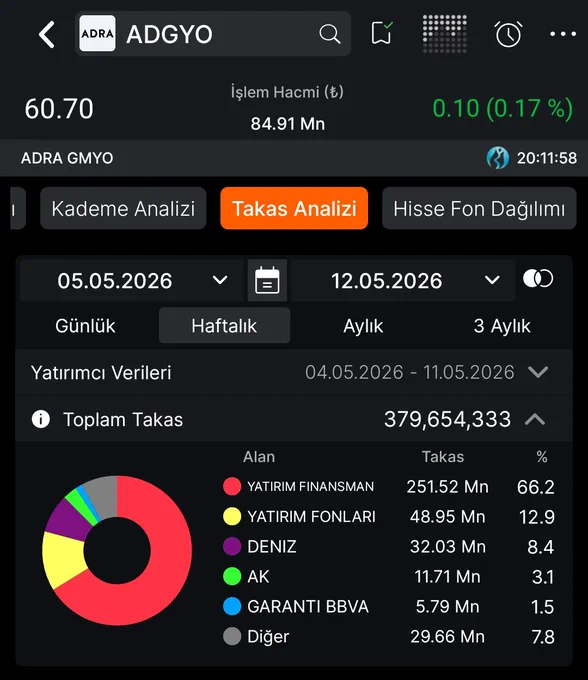Tap the info icon beside Toplam Takas

[x=41, y=419]
